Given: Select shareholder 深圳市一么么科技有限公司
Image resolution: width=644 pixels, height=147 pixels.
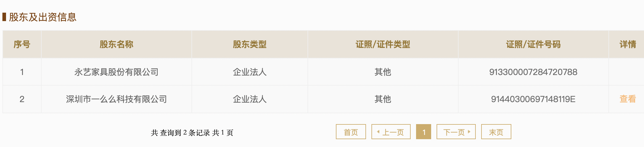Looking at the screenshot, I should [116, 99].
